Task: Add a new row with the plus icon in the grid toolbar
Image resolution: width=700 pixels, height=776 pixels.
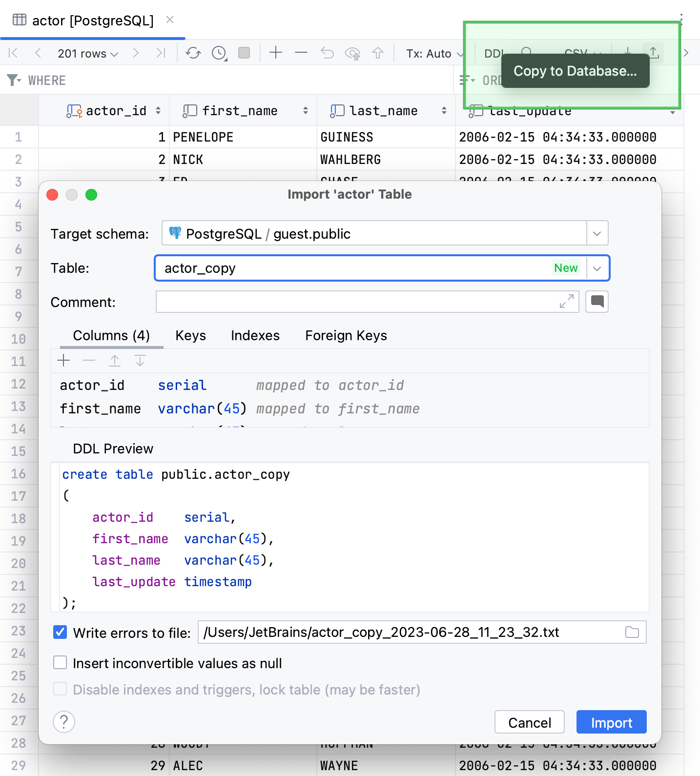Action: coord(276,53)
